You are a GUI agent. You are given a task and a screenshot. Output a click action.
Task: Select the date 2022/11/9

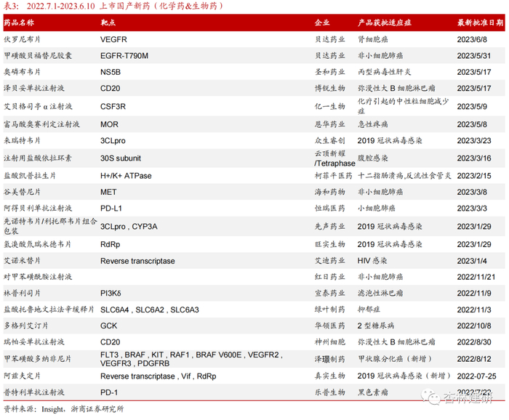pyautogui.click(x=474, y=293)
